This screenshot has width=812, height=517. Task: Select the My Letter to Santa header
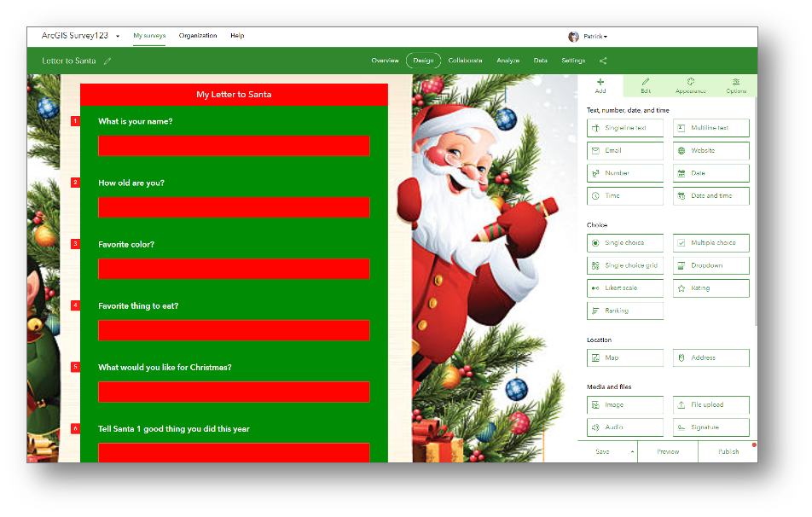pyautogui.click(x=234, y=95)
